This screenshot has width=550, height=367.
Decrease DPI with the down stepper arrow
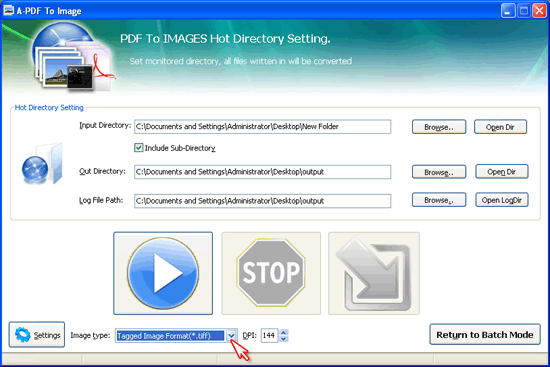284,339
